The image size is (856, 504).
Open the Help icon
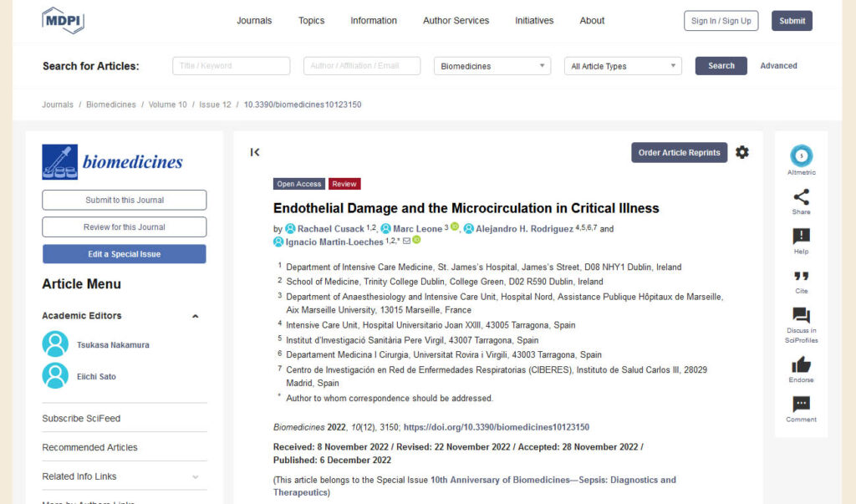801,237
